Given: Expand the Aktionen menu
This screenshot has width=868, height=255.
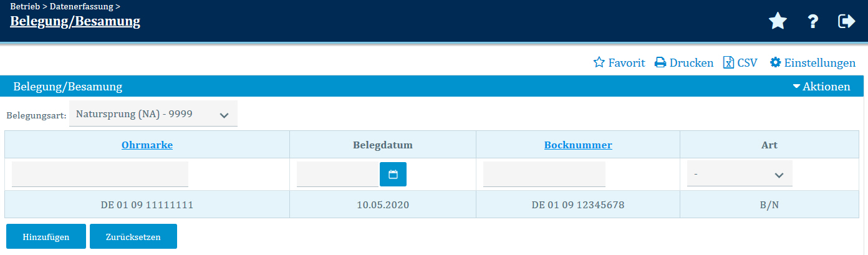Looking at the screenshot, I should (821, 87).
